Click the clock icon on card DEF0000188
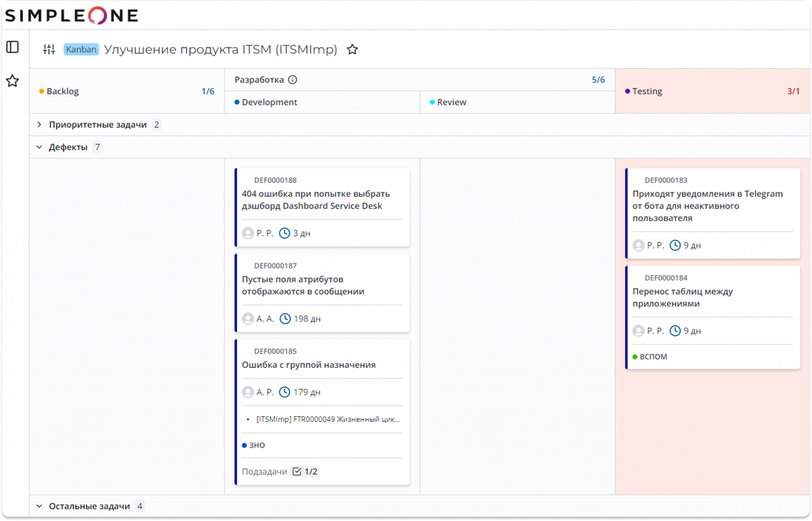 tap(285, 233)
